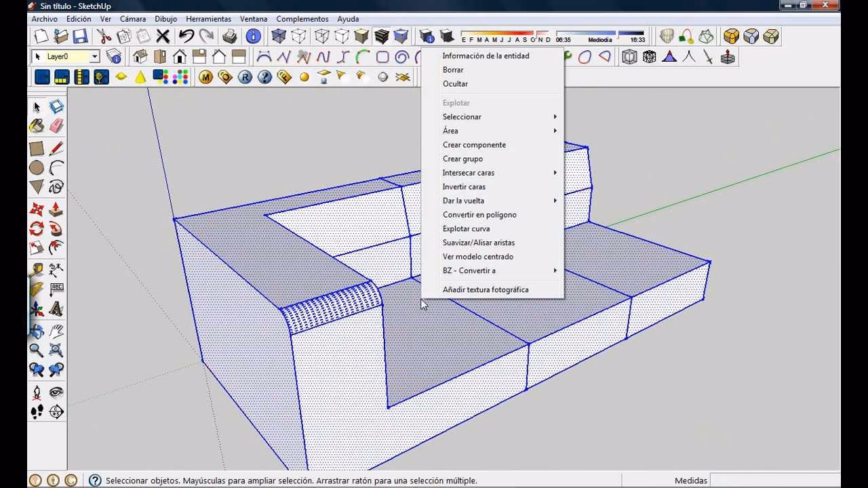Toggle shadow display on

[x=447, y=36]
